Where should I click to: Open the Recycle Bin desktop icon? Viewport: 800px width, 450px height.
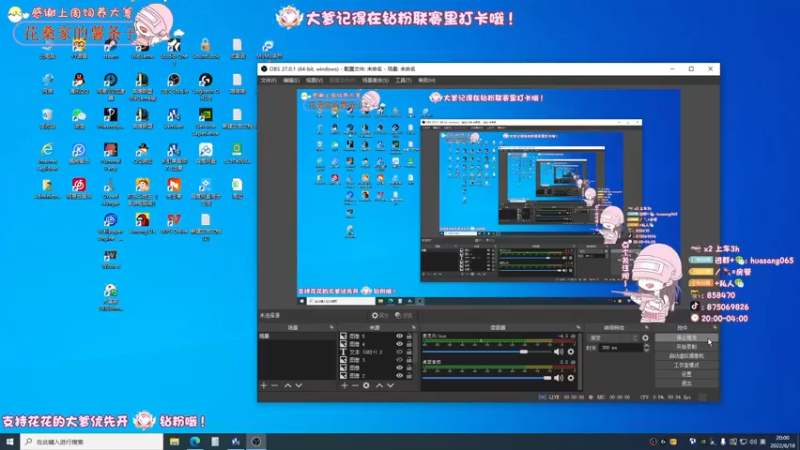click(47, 118)
